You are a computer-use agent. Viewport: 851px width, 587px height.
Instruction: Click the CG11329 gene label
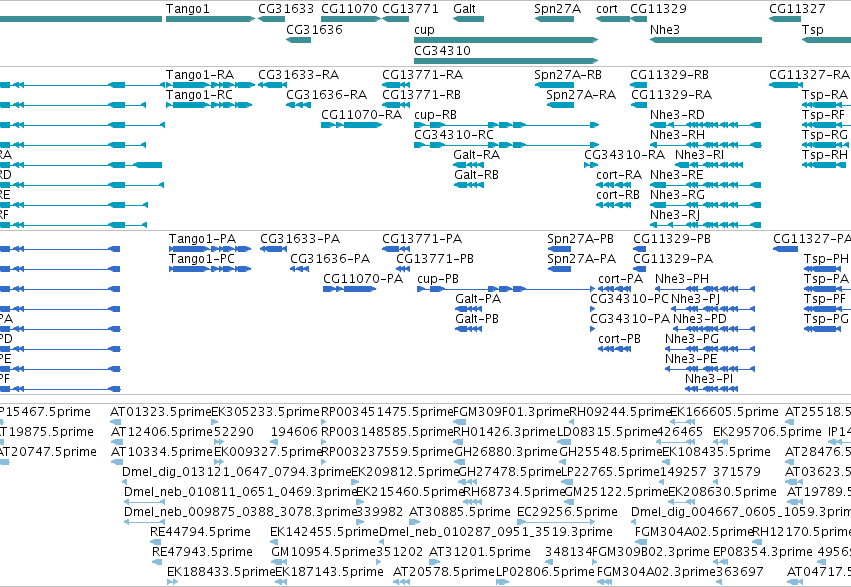tap(658, 9)
